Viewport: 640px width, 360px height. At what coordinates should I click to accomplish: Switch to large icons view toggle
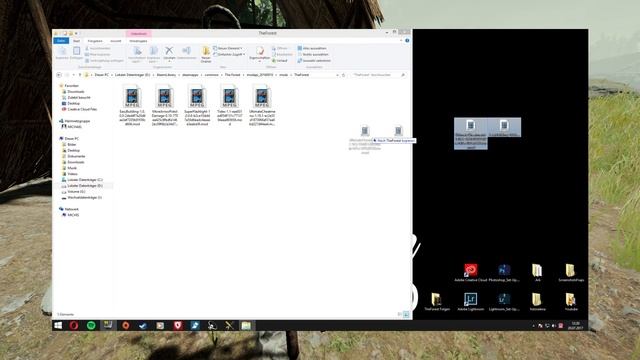(406, 314)
